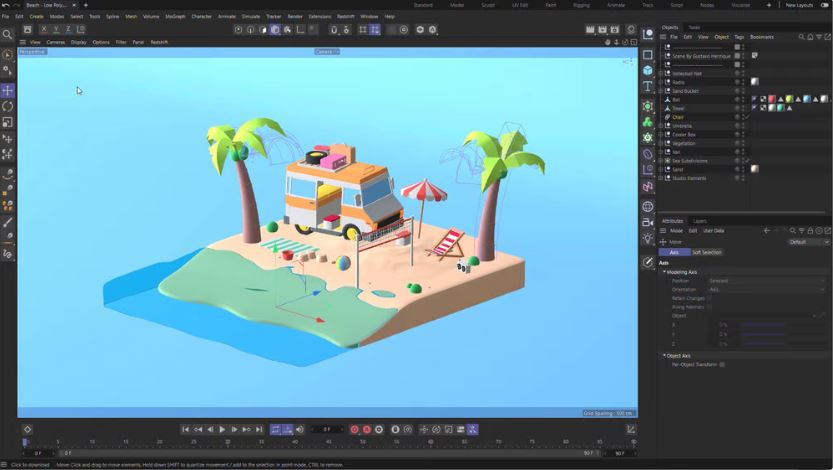
Task: Select the Chair object in Objects list
Action: 678,117
